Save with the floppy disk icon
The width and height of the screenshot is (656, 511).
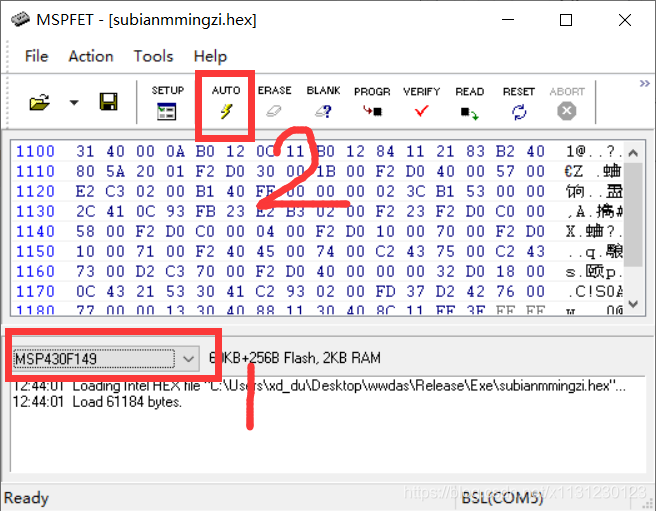point(108,102)
